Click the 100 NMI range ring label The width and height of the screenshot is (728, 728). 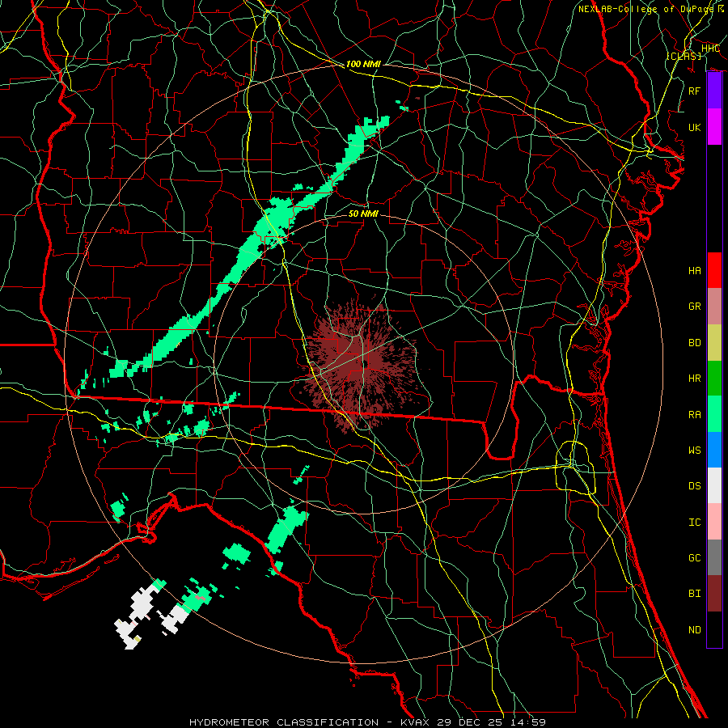click(363, 64)
